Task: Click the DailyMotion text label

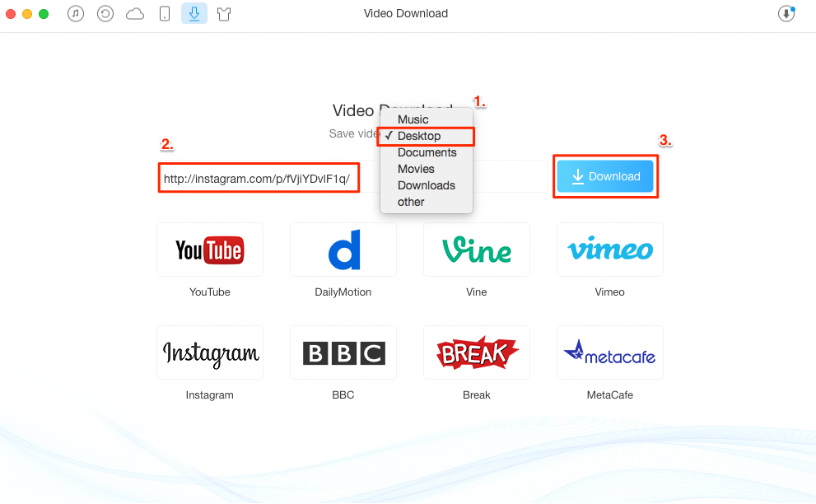Action: coord(343,292)
